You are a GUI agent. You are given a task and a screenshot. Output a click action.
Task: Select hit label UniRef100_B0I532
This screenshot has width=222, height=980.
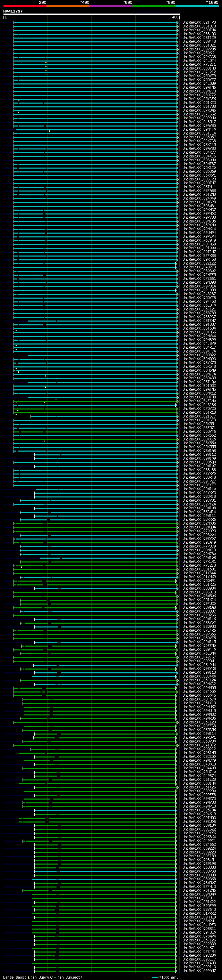coord(199,386)
